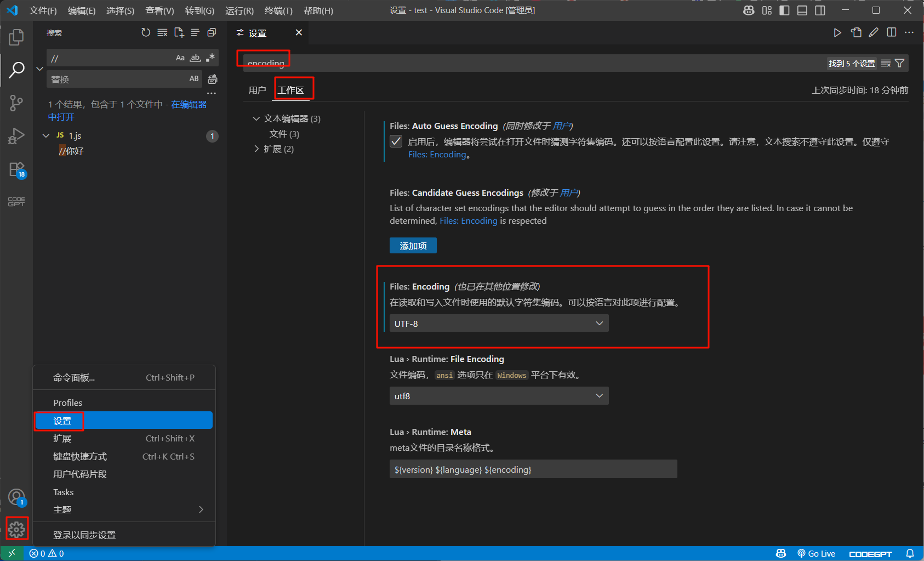Choose 命令面板... from the manage menu
This screenshot has width=924, height=561.
click(124, 378)
